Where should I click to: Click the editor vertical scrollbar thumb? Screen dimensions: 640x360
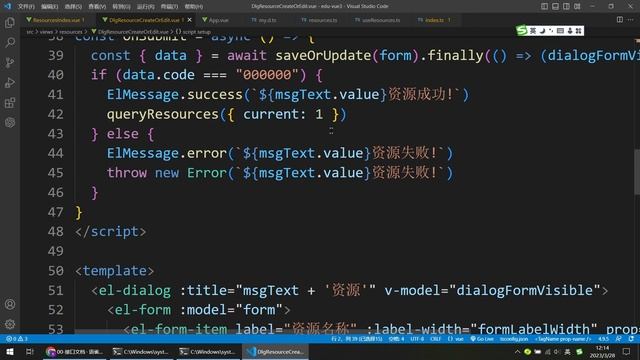(637, 171)
